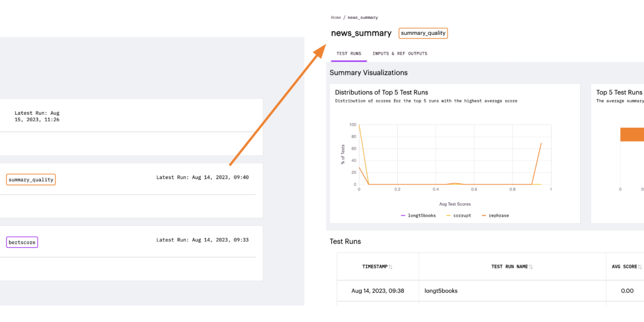Click Latest Run Aug 14, 09:40 card
Image resolution: width=644 pixels, height=322 pixels.
131,191
